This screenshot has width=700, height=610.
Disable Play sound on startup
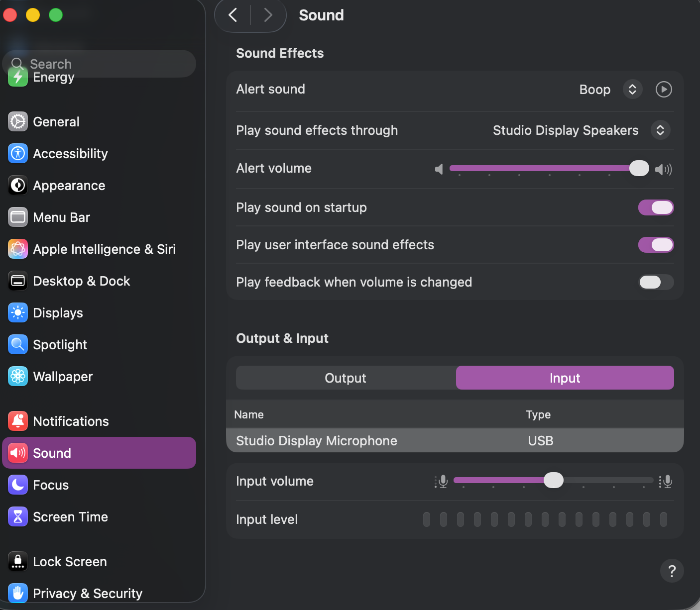[656, 207]
